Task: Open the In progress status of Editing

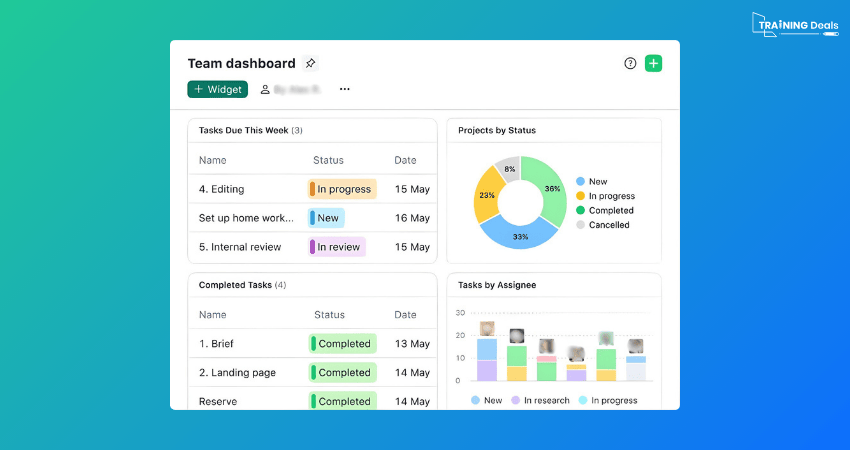Action: (342, 189)
